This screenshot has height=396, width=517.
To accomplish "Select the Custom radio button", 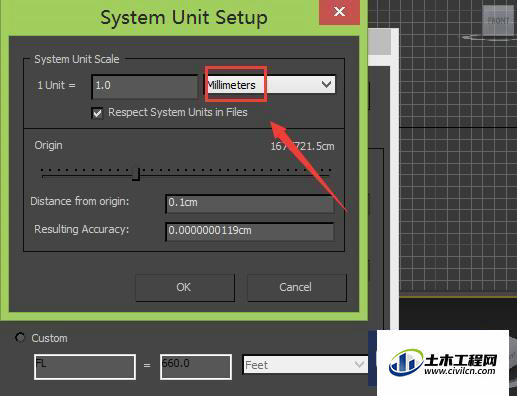I will [x=20, y=338].
